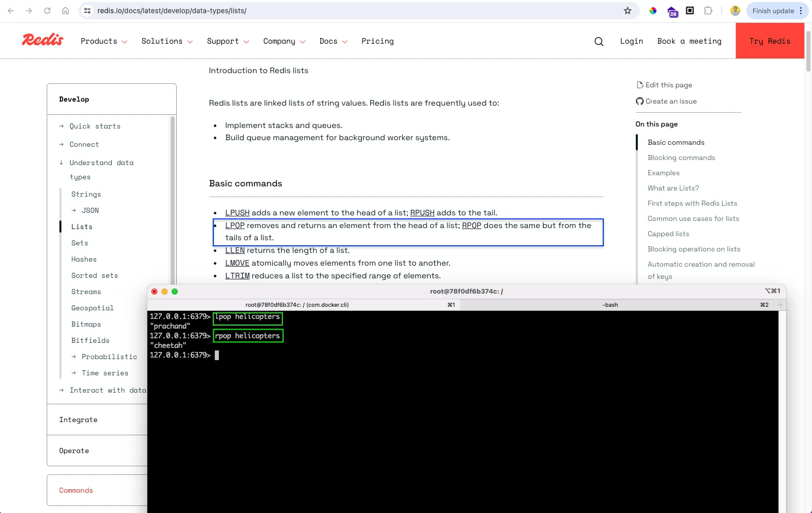Bookmark this page with the star icon

coord(628,11)
